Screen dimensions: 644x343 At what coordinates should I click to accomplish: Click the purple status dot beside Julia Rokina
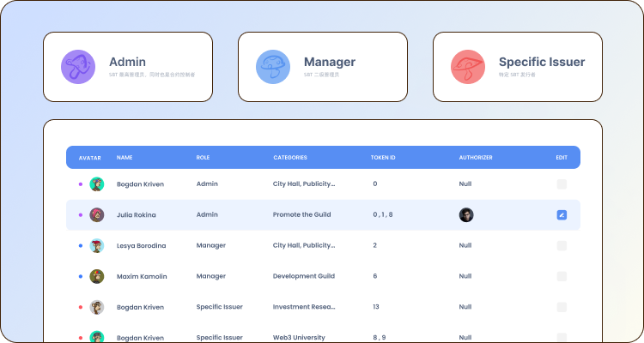[81, 215]
